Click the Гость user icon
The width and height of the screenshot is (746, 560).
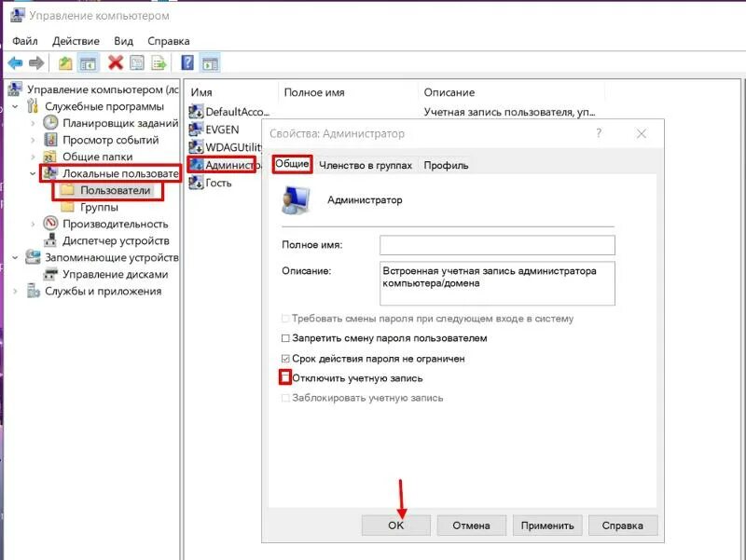coord(196,183)
